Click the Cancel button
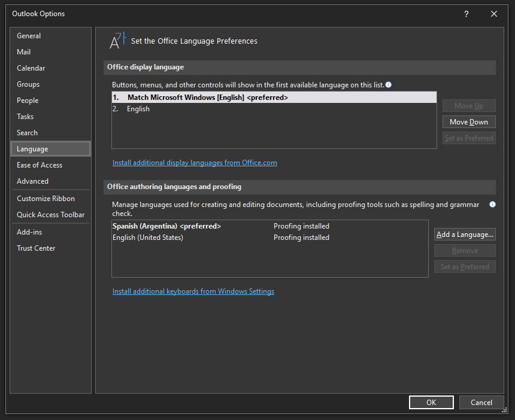 tap(481, 402)
